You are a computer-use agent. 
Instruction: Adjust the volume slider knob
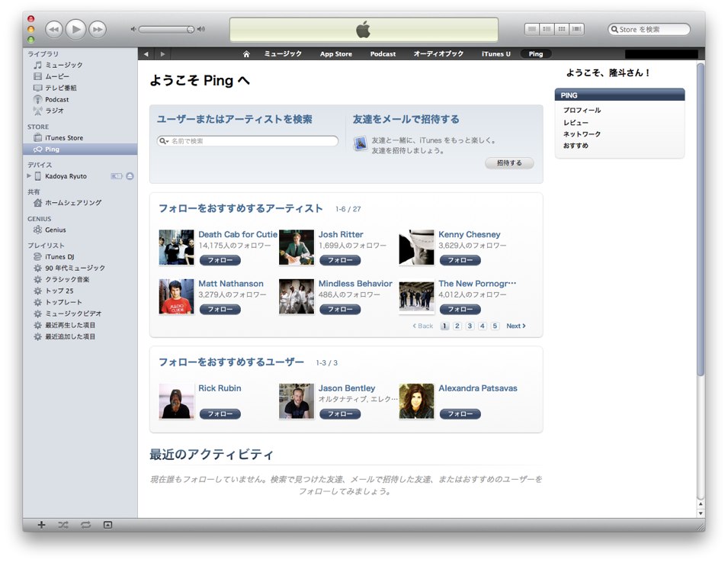click(191, 29)
